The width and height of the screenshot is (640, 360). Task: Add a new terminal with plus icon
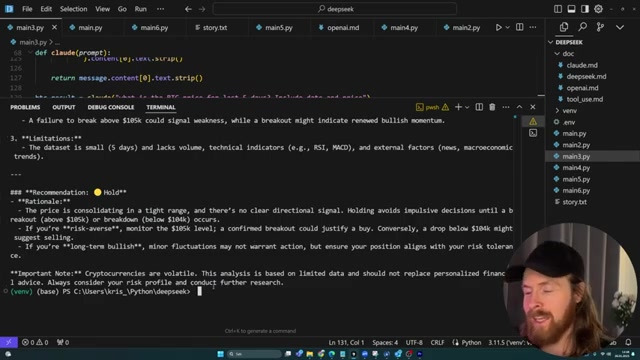coord(458,107)
